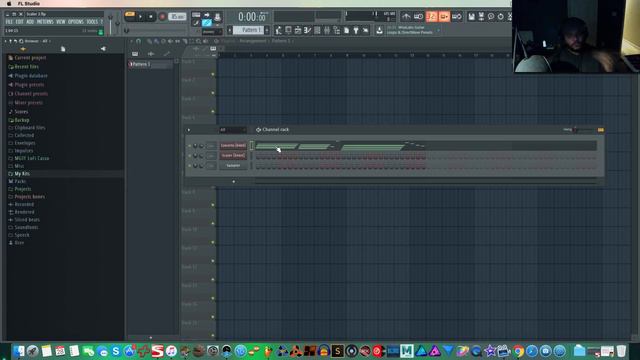Click the red Record button
The width and height of the screenshot is (640, 360).
tap(162, 17)
